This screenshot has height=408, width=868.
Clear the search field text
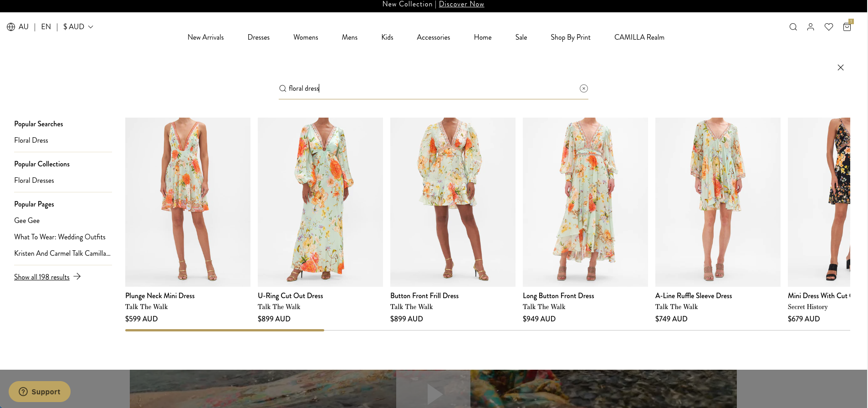[584, 88]
